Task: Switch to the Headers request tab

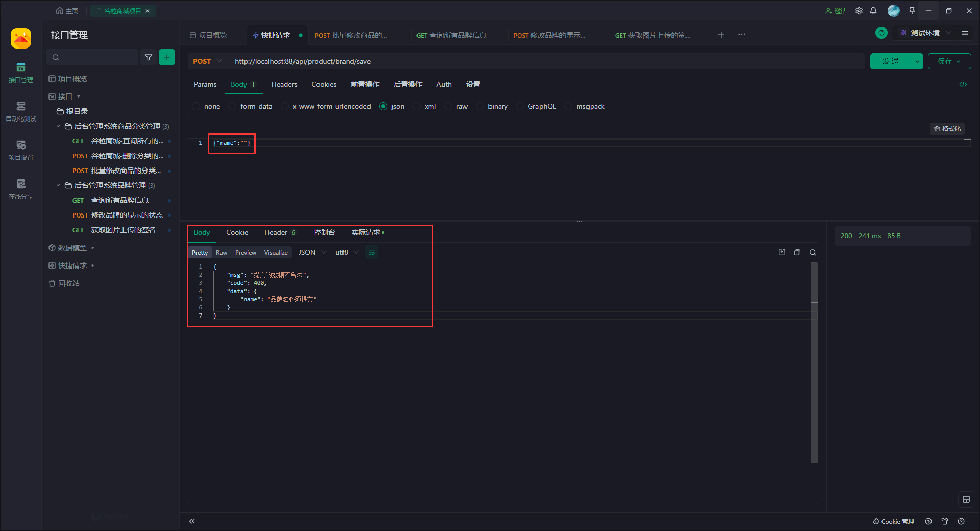Action: pos(284,84)
